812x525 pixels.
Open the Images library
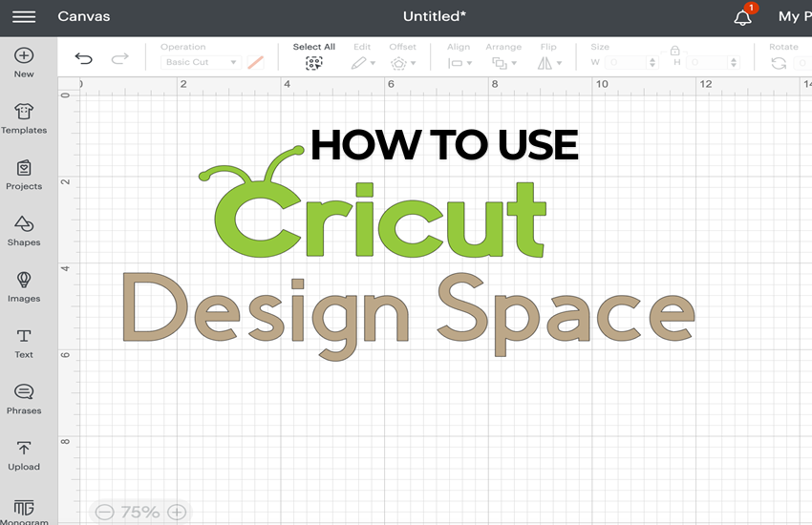pos(24,287)
